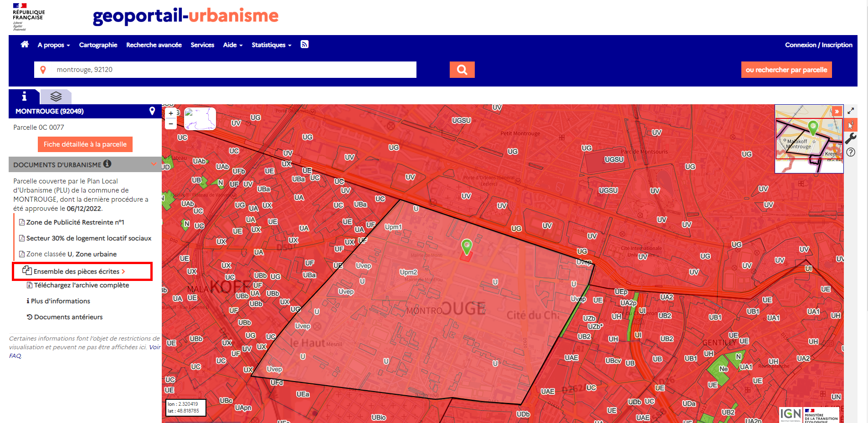The width and height of the screenshot is (868, 423).
Task: Click Plus d'informations
Action: pos(58,301)
